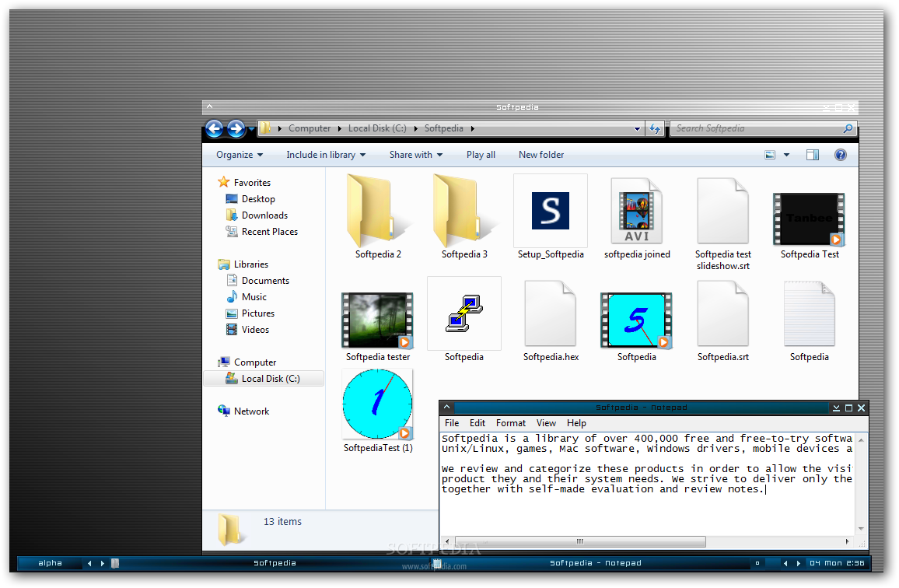Click the Back navigation arrow in Explorer
Screen dimensions: 899x588
[215, 129]
